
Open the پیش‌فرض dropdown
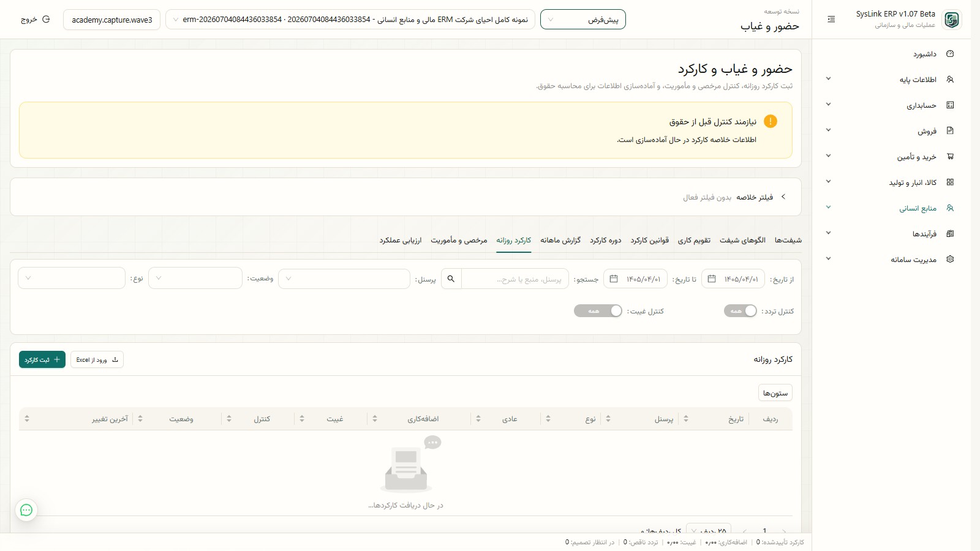click(x=583, y=20)
